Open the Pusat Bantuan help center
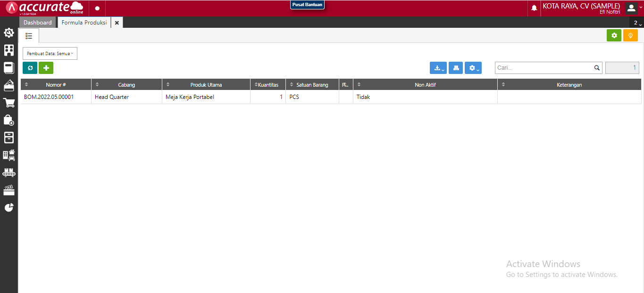This screenshot has width=644, height=293. tap(307, 5)
